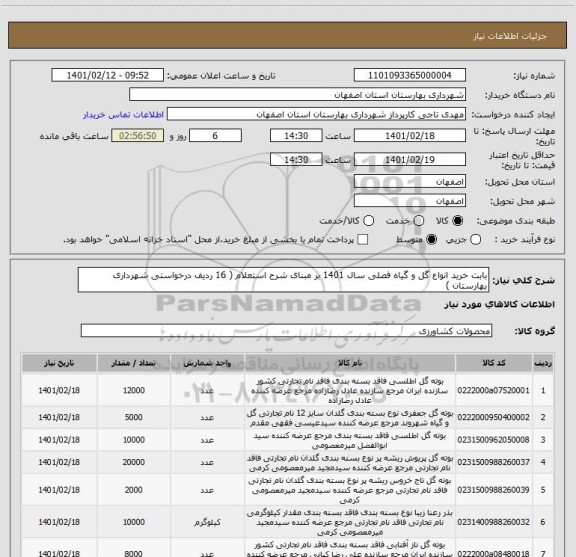Click the اطلاعات کالاهای مورد نیاز section title

pos(500,305)
